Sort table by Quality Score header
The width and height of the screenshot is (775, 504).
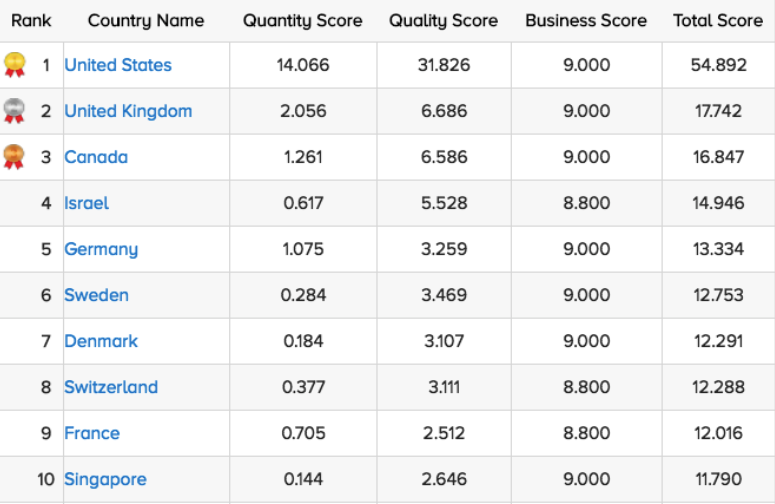[443, 20]
